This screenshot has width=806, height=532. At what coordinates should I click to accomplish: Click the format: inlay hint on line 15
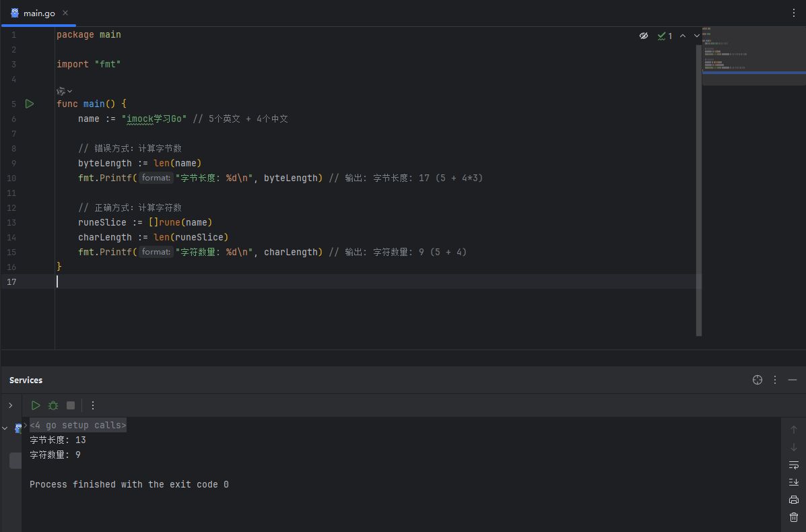(156, 252)
